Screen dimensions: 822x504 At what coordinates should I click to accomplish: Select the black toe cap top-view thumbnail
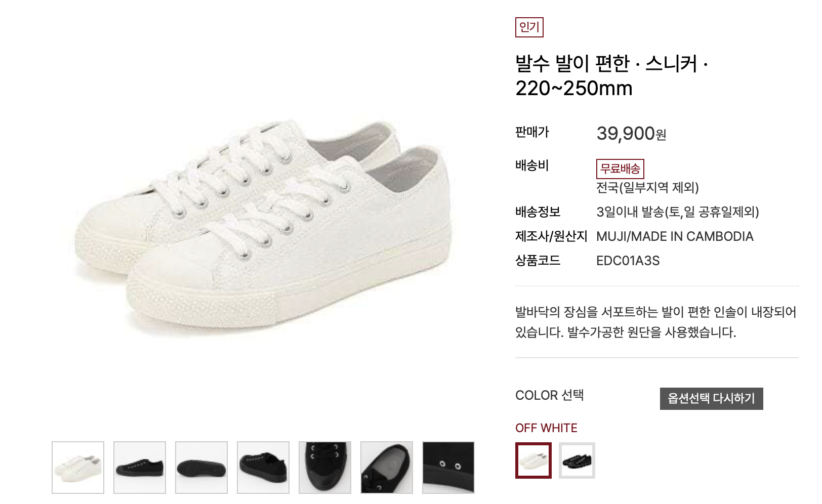point(325,467)
